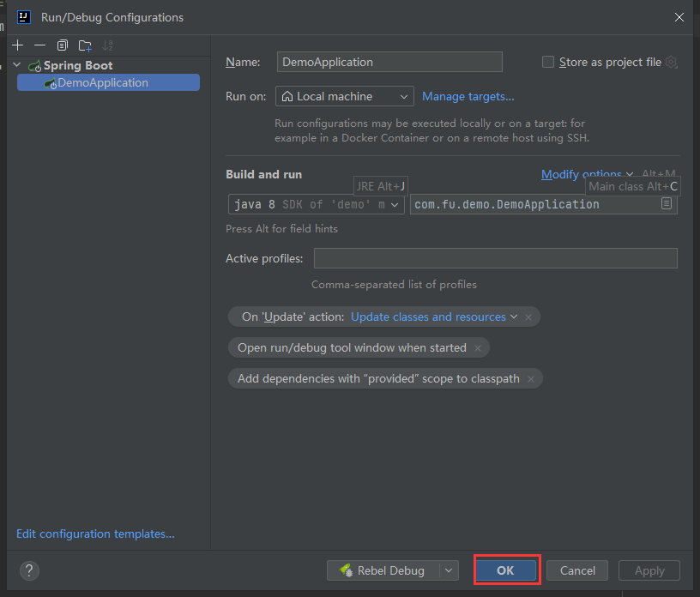Click the Remove Configuration minus icon
This screenshot has width=700, height=597.
[39, 45]
